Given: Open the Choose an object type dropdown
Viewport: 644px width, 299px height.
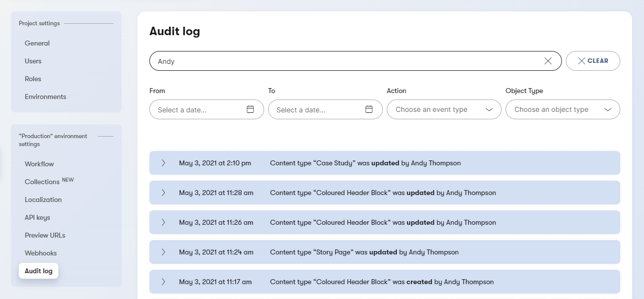Looking at the screenshot, I should click(562, 109).
